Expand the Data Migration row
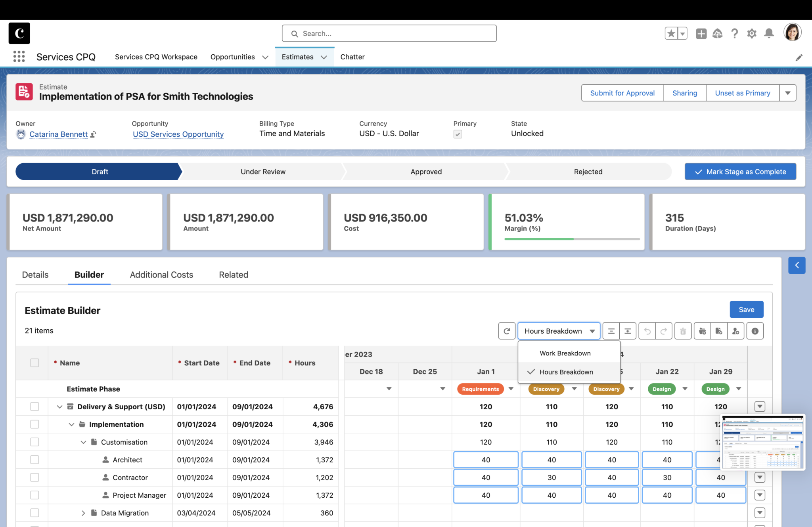812x527 pixels. click(83, 513)
